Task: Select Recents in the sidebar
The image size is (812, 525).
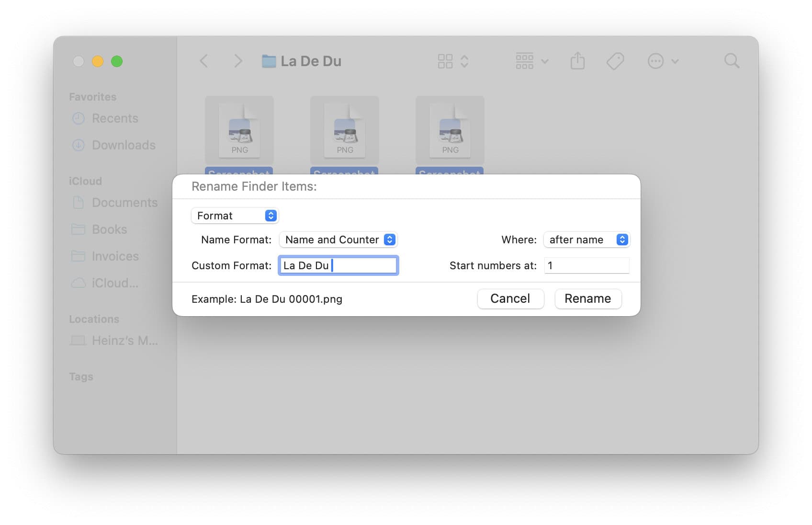Action: point(115,118)
